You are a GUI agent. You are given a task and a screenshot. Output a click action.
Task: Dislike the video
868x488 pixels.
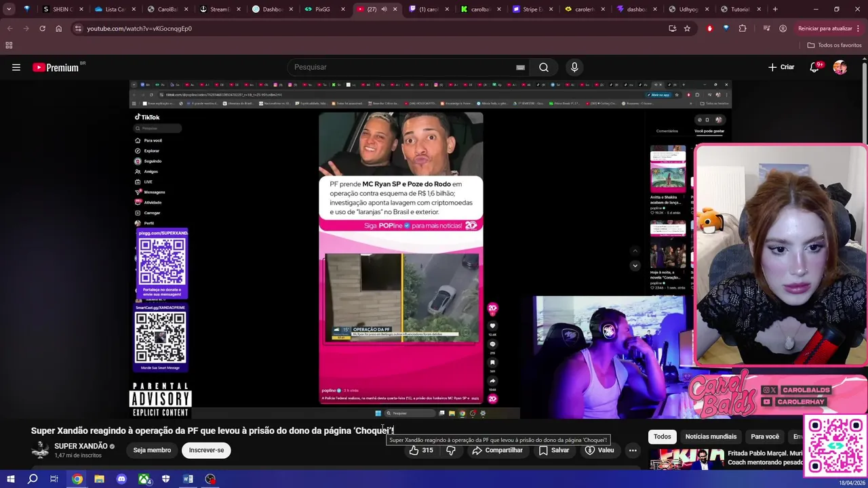click(451, 450)
